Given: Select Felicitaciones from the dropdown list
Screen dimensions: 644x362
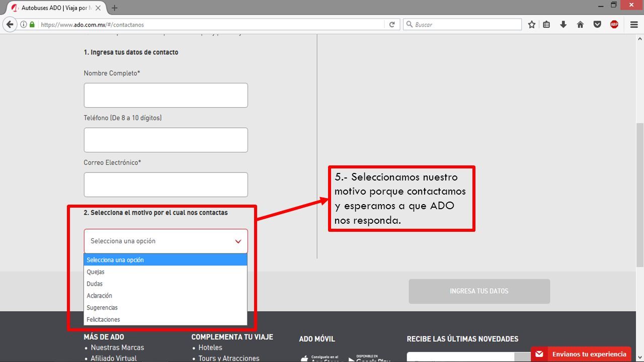Looking at the screenshot, I should [166, 320].
